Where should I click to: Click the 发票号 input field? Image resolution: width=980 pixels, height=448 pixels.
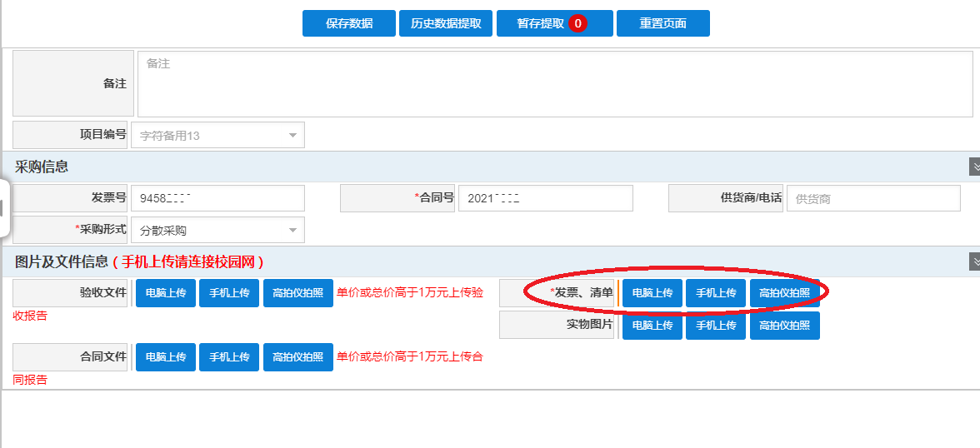click(217, 198)
